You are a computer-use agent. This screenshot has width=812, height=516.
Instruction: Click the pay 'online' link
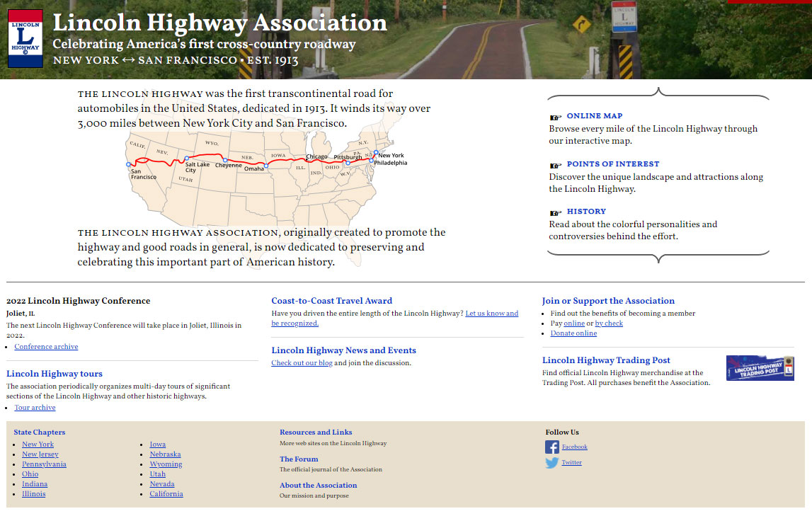click(x=574, y=323)
